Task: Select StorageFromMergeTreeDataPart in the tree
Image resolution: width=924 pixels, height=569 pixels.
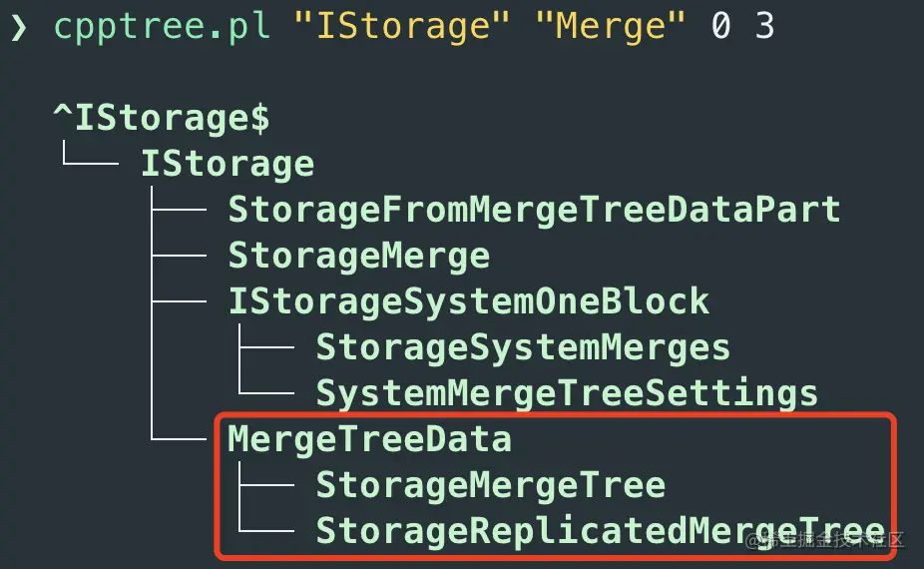Action: pyautogui.click(x=534, y=210)
